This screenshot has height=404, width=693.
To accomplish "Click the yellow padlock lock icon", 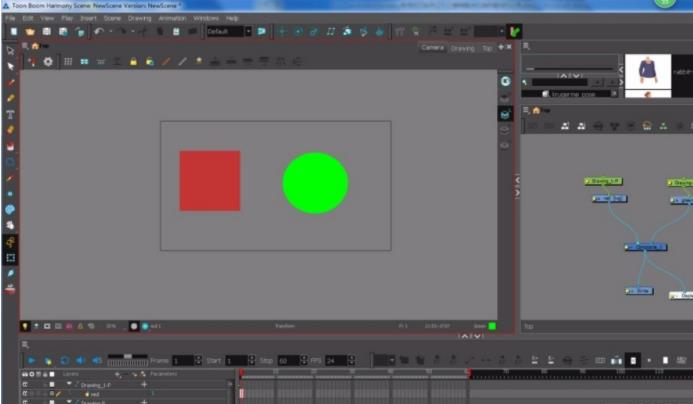I will coord(133,62).
